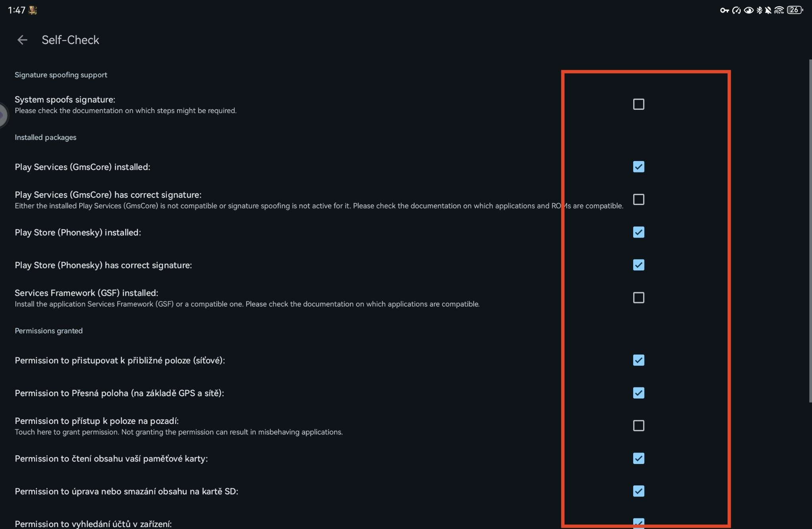Tap the Bluetooth status icon
812x529 pixels.
point(759,10)
